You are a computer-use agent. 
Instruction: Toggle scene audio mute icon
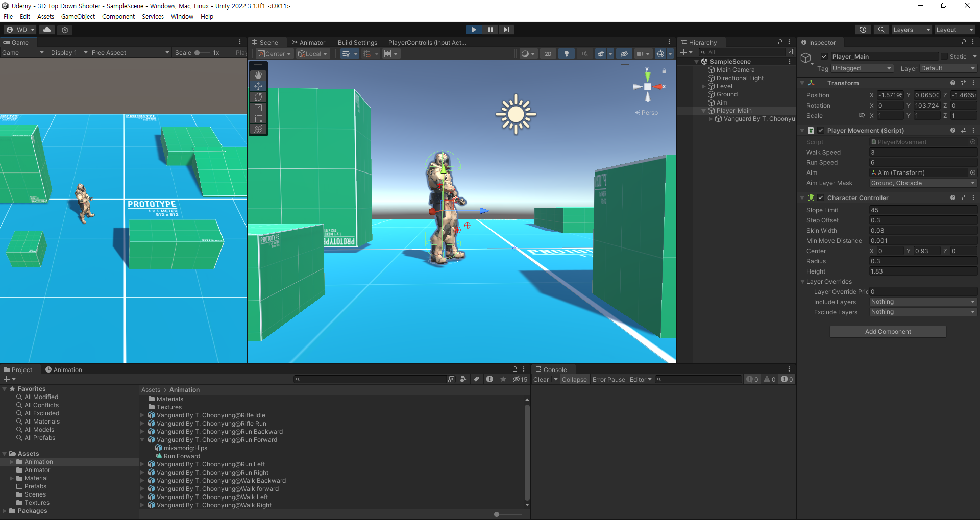[585, 54]
